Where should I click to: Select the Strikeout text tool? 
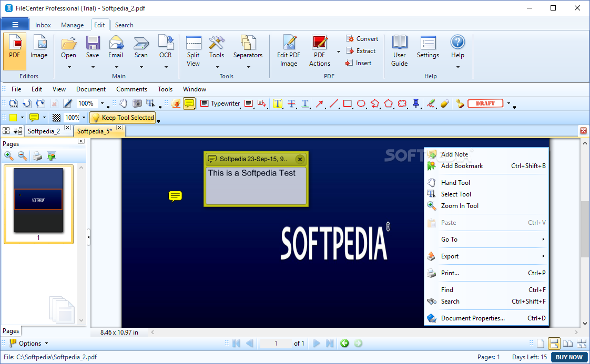coord(291,103)
